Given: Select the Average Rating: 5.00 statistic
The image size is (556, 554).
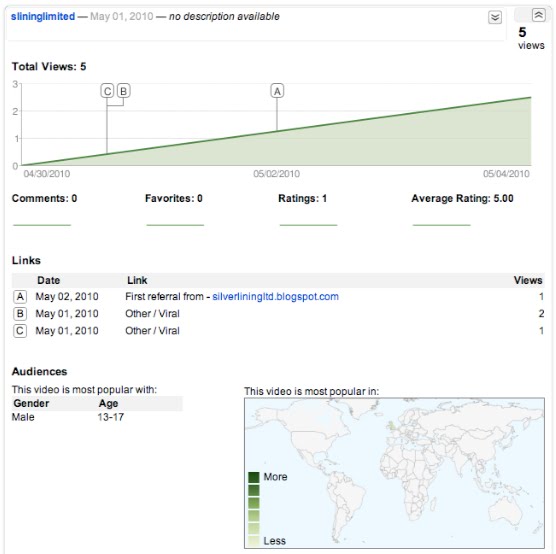Looking at the screenshot, I should [x=462, y=198].
